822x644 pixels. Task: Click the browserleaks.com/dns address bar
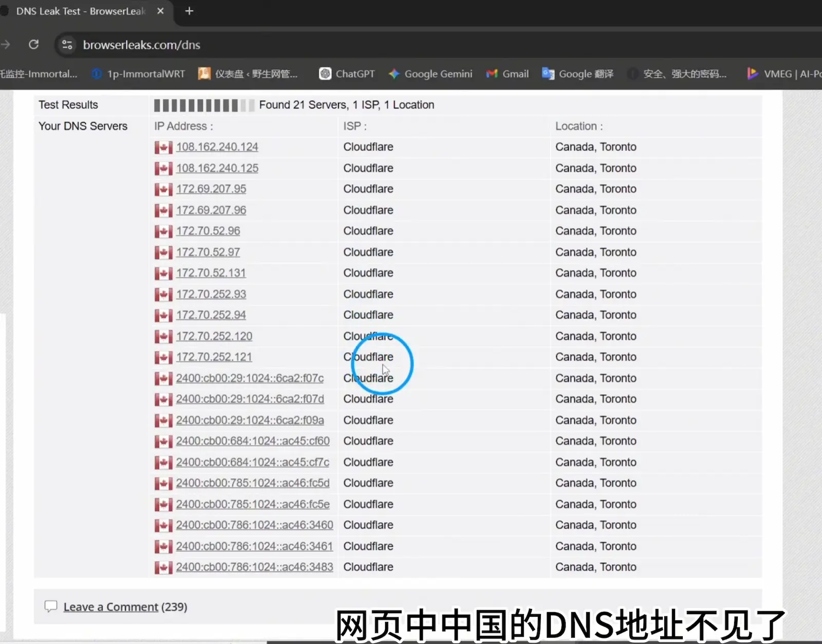pos(142,45)
